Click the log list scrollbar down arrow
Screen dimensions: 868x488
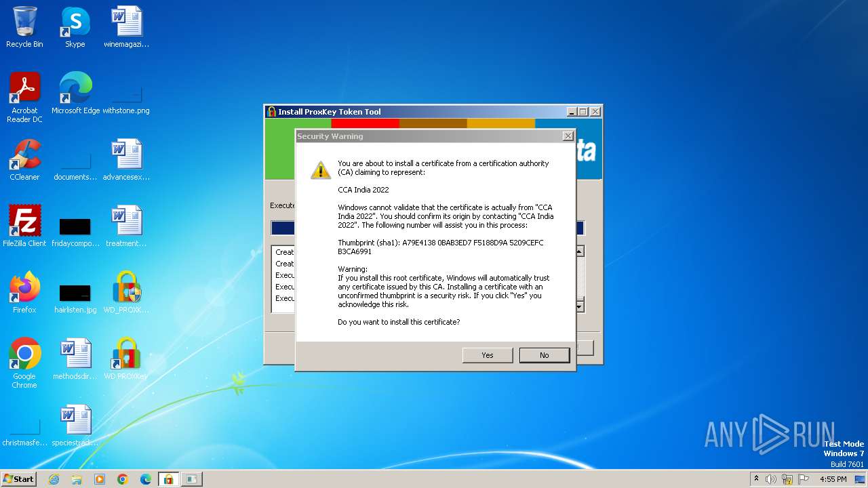(579, 307)
